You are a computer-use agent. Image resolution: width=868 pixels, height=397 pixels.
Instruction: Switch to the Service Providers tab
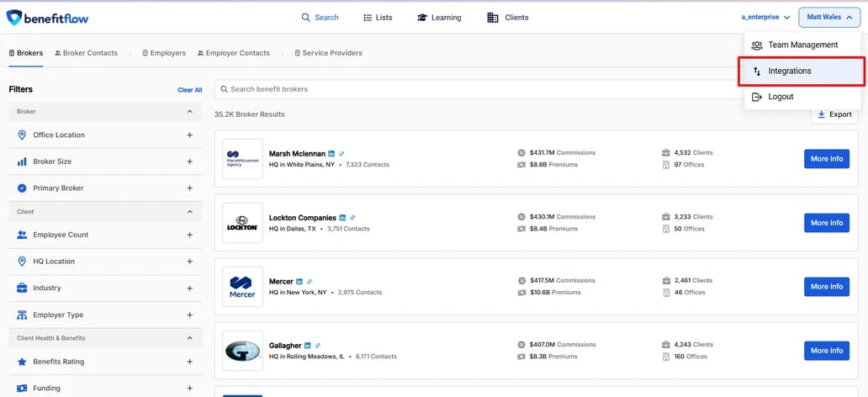click(328, 53)
